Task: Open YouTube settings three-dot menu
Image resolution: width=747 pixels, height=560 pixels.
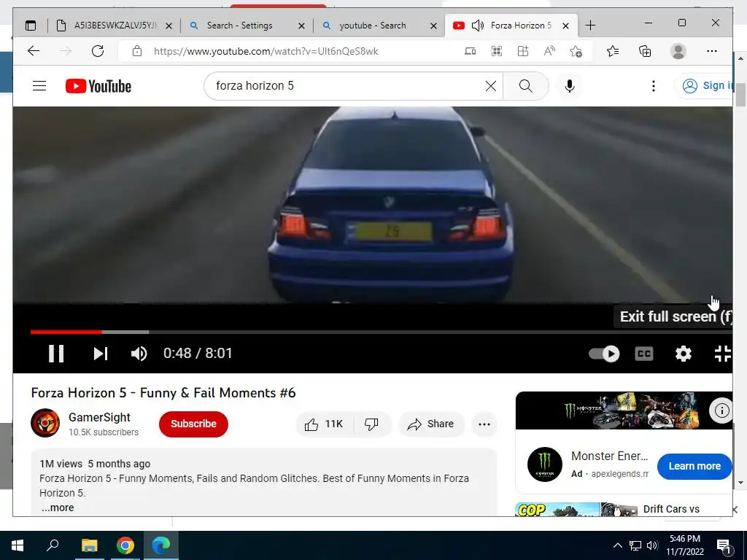Action: (x=653, y=86)
